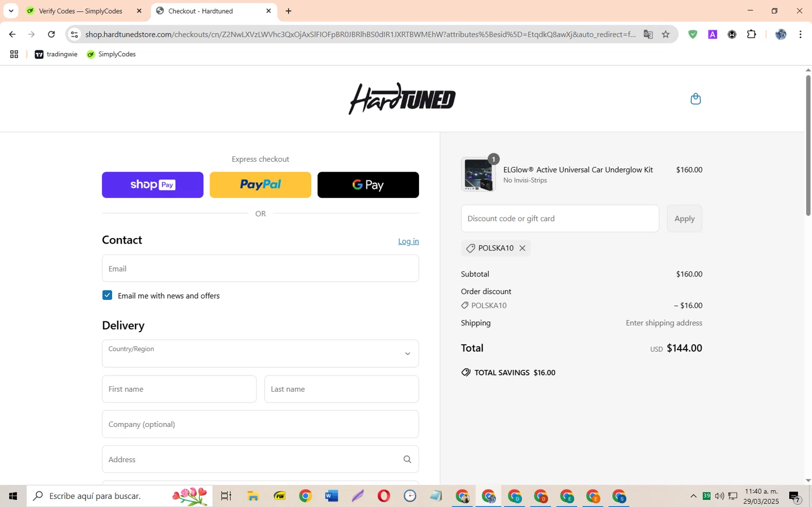Screen dimensions: 812x507
Task: Close the Verify Codes — SimplyCodes tab
Action: (x=139, y=11)
